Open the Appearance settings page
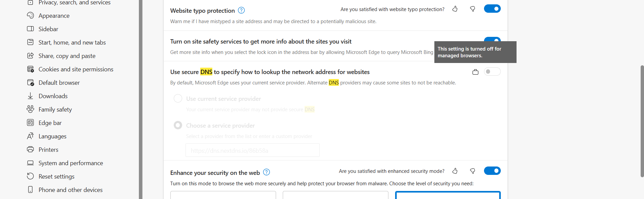644x199 pixels. coord(54,16)
